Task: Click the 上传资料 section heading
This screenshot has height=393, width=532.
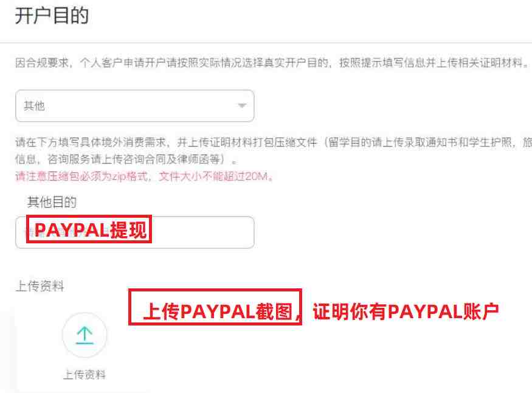Action: [x=40, y=286]
